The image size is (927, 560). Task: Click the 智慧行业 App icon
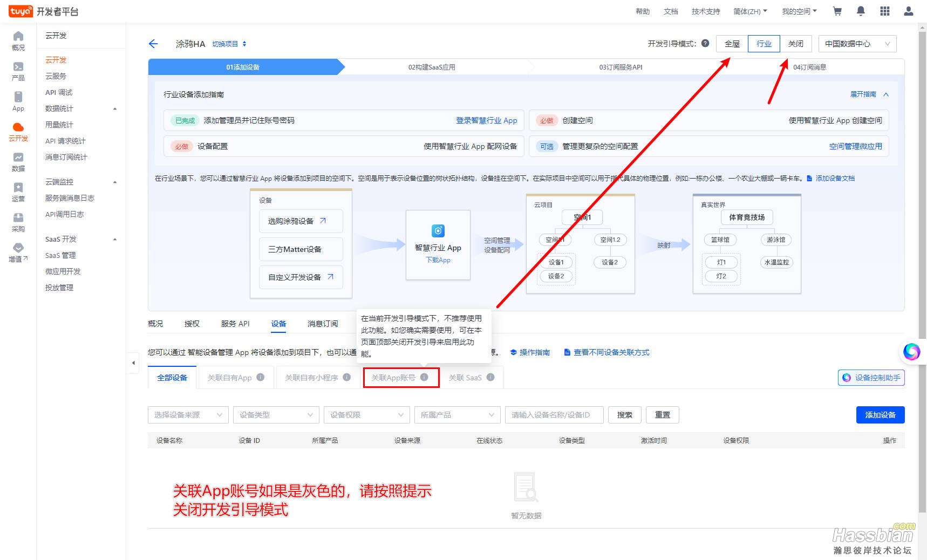(438, 231)
